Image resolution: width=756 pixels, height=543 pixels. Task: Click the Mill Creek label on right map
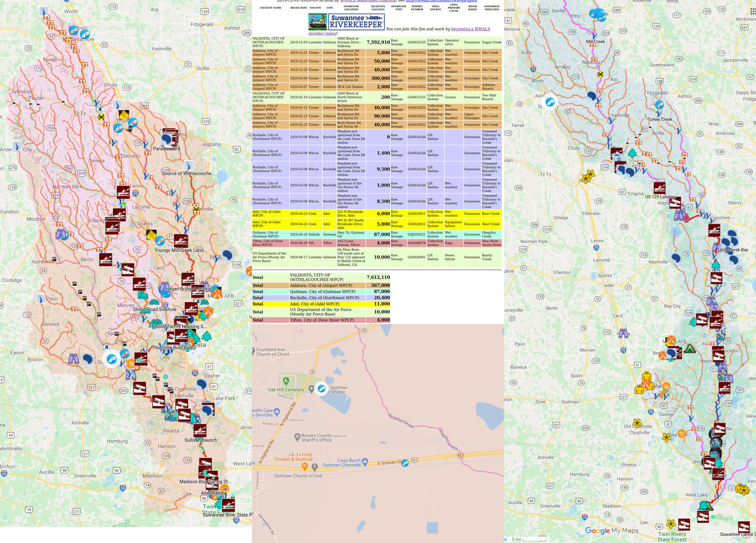[x=596, y=42]
